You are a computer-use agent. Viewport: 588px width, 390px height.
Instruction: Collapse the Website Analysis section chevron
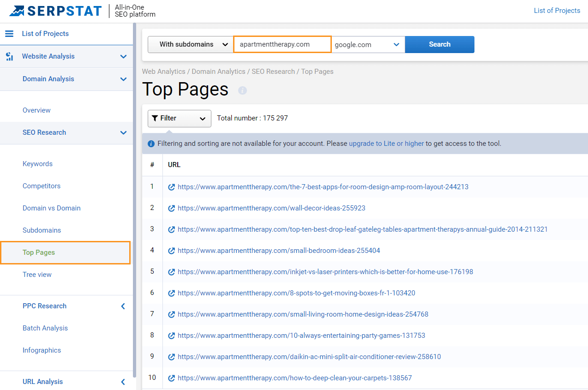(123, 57)
